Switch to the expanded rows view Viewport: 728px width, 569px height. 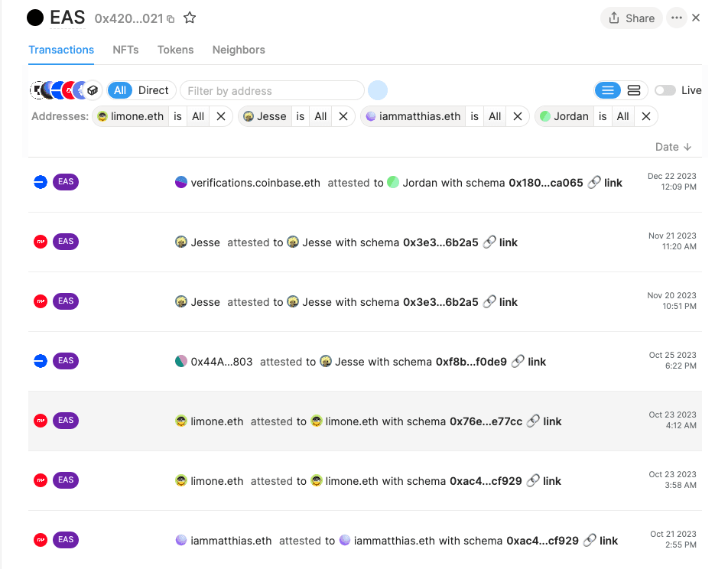(634, 90)
